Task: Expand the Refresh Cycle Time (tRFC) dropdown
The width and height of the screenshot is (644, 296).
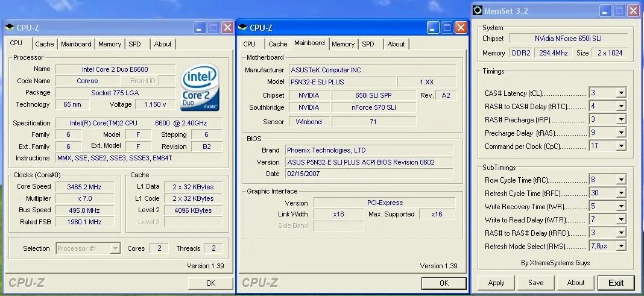Action: [x=621, y=193]
